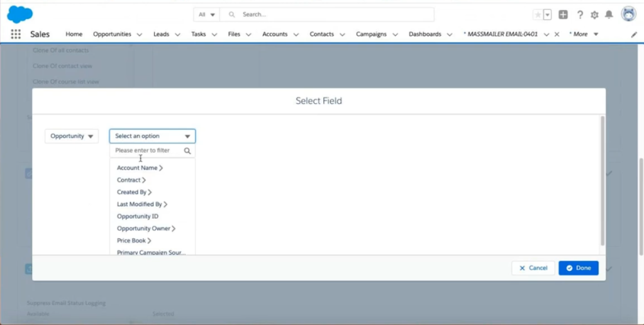Screen dimensions: 644x325
Task: Click the favorites star icon
Action: point(538,15)
